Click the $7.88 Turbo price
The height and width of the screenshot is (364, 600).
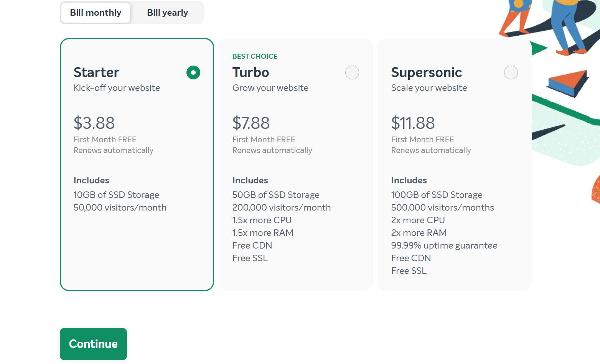tap(251, 123)
